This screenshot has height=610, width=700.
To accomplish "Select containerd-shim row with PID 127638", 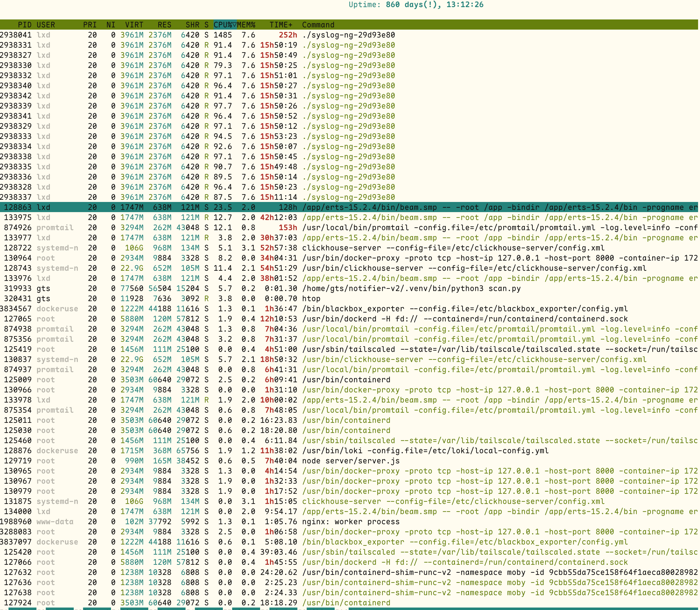I will (x=349, y=593).
